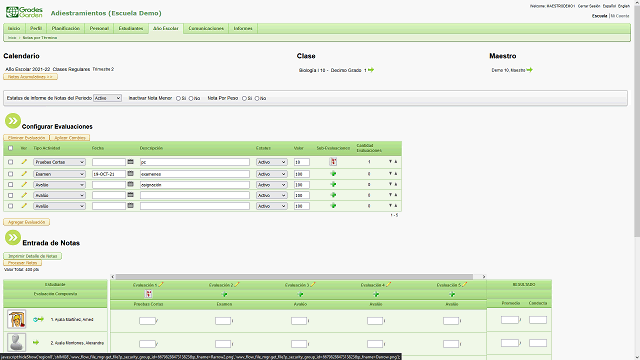Click the green plus under Evaluación 2
The height and width of the screenshot is (360, 640).
pyautogui.click(x=224, y=294)
